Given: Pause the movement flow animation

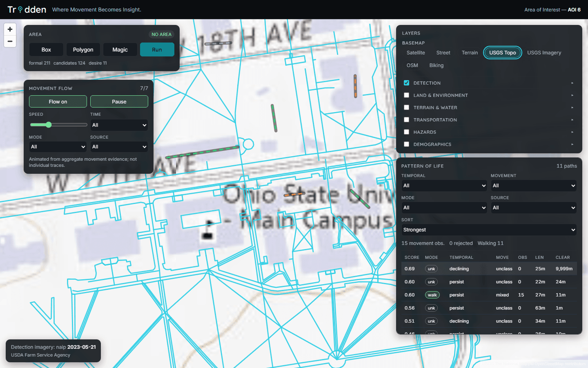Looking at the screenshot, I should [x=119, y=101].
